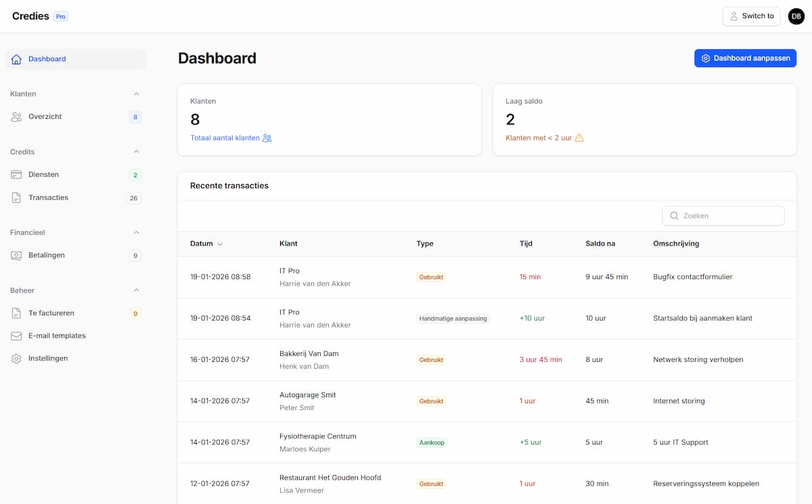The height and width of the screenshot is (504, 812).
Task: Collapse the Credits section chevron
Action: pos(136,152)
